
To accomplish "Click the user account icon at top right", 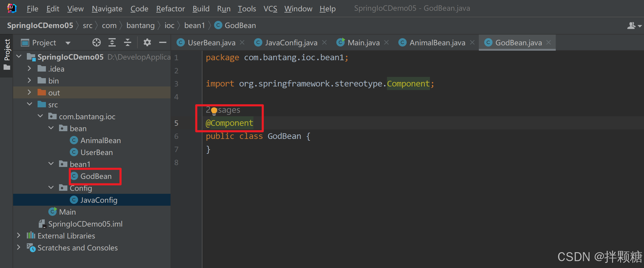I will [x=634, y=26].
